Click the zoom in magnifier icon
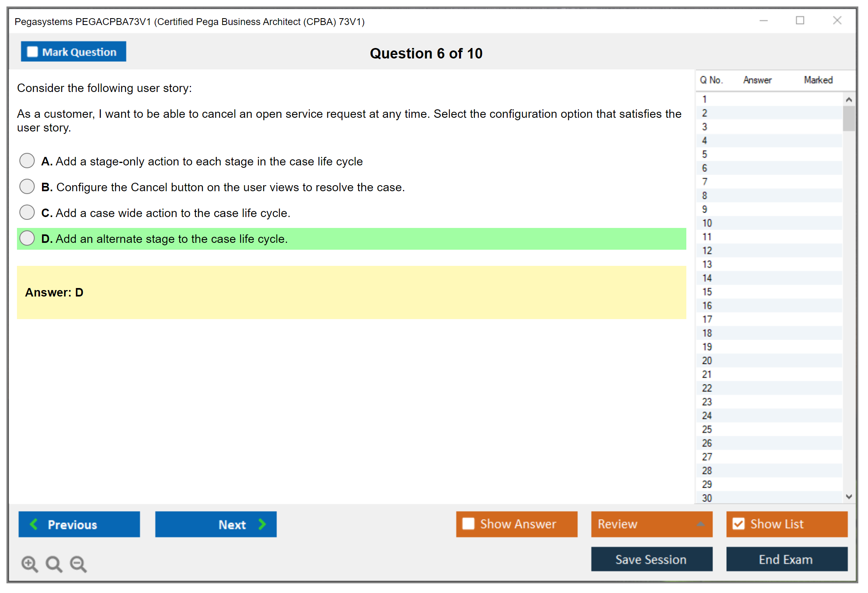This screenshot has height=593, width=868. pyautogui.click(x=29, y=564)
